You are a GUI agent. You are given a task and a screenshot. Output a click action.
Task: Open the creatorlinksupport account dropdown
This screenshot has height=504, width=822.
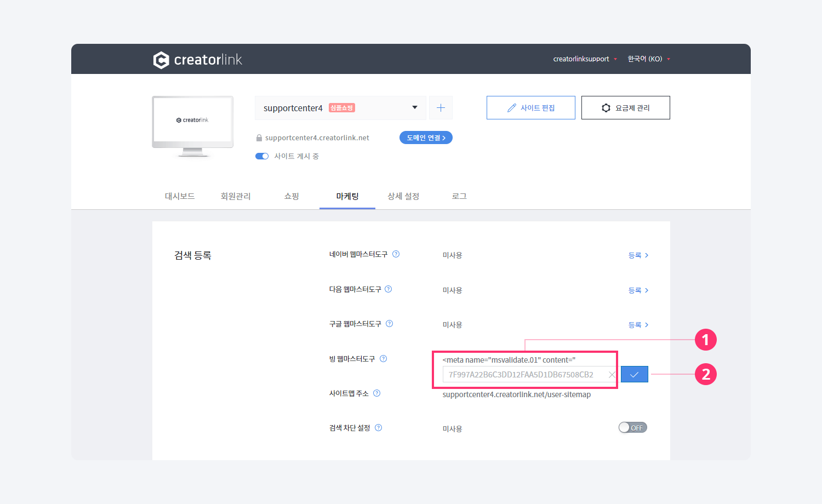[585, 59]
